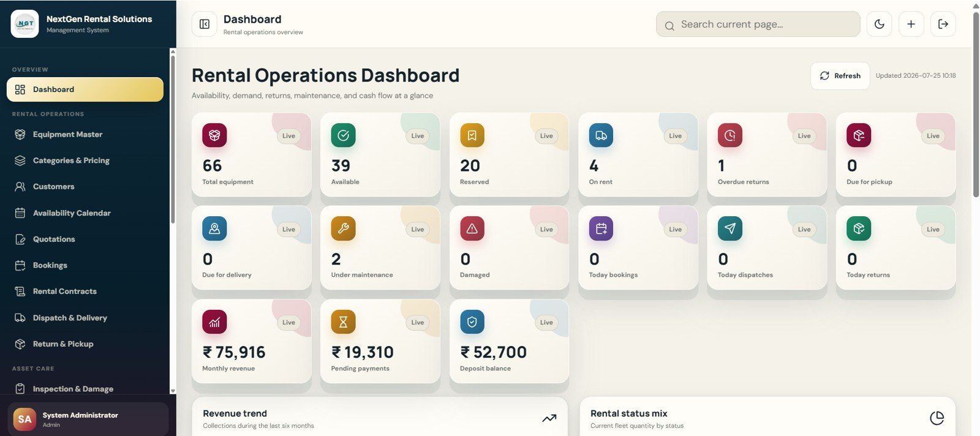This screenshot has height=436, width=980.
Task: Click the Rental status mix pie icon
Action: point(937,418)
